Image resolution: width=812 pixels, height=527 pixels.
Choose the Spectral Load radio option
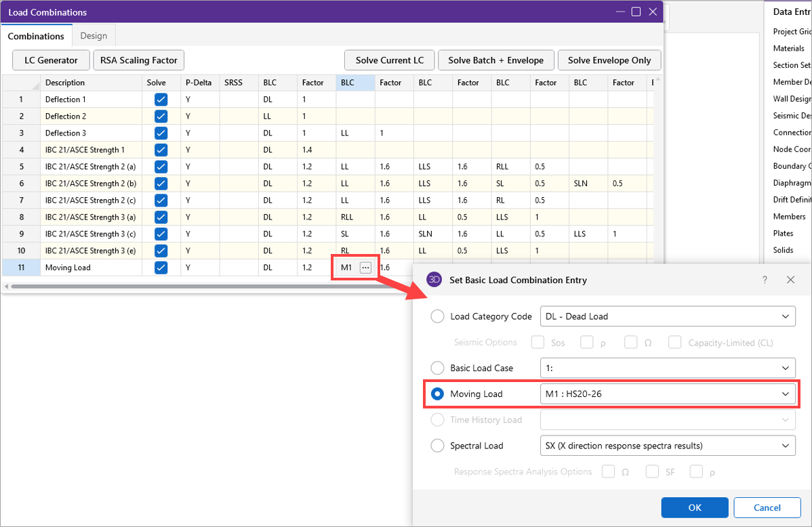(438, 446)
